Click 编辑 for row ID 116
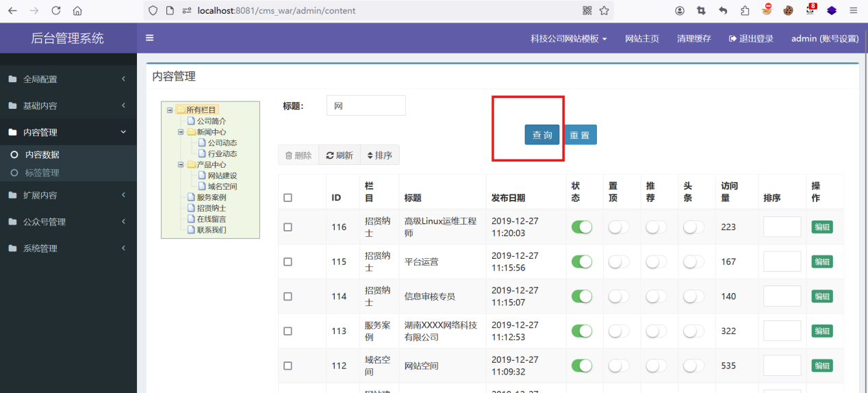Screen dimensions: 868x393 822,227
